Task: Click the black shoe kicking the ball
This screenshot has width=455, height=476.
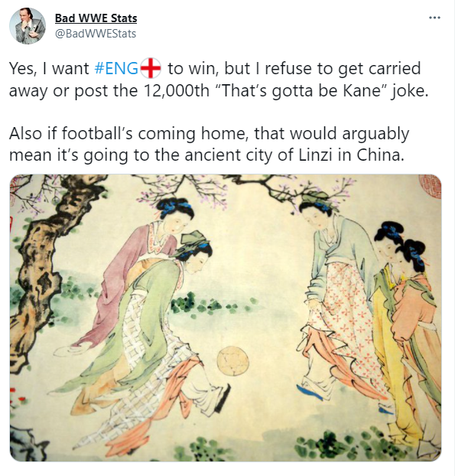Action: (223, 398)
